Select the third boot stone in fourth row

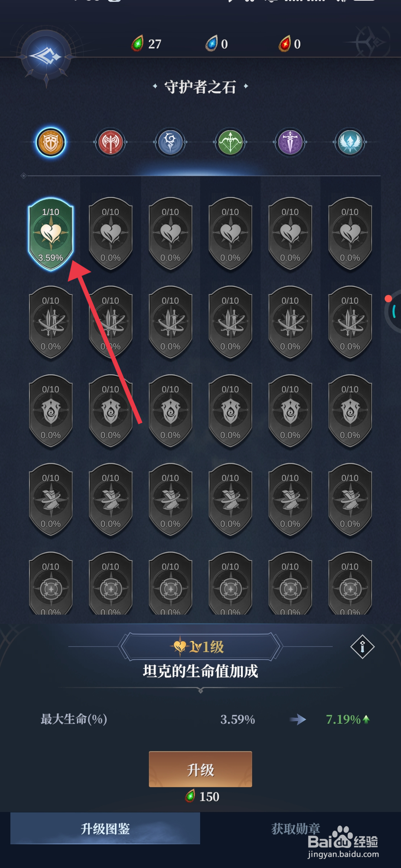coord(170,500)
